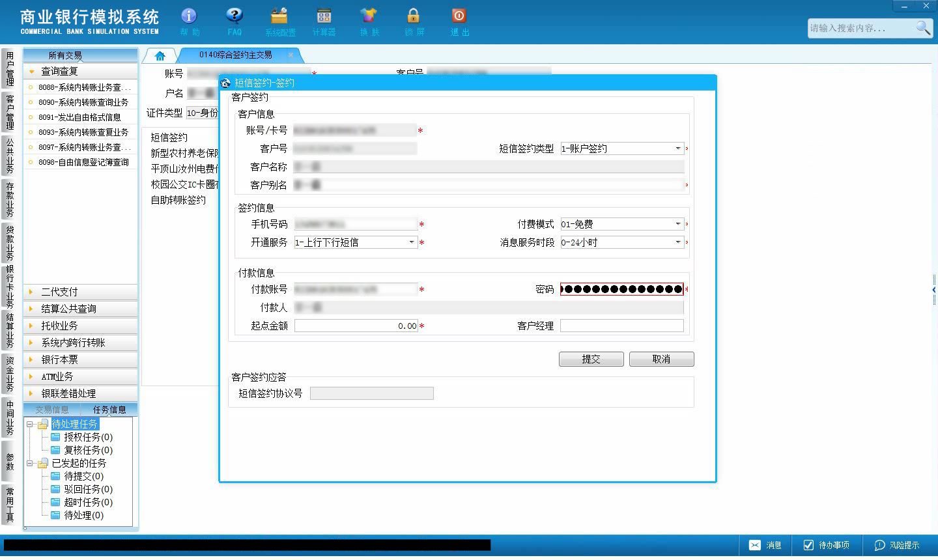Open 8098-自由信息登记簿查询
Screen dimensions: 938x560
(x=81, y=162)
